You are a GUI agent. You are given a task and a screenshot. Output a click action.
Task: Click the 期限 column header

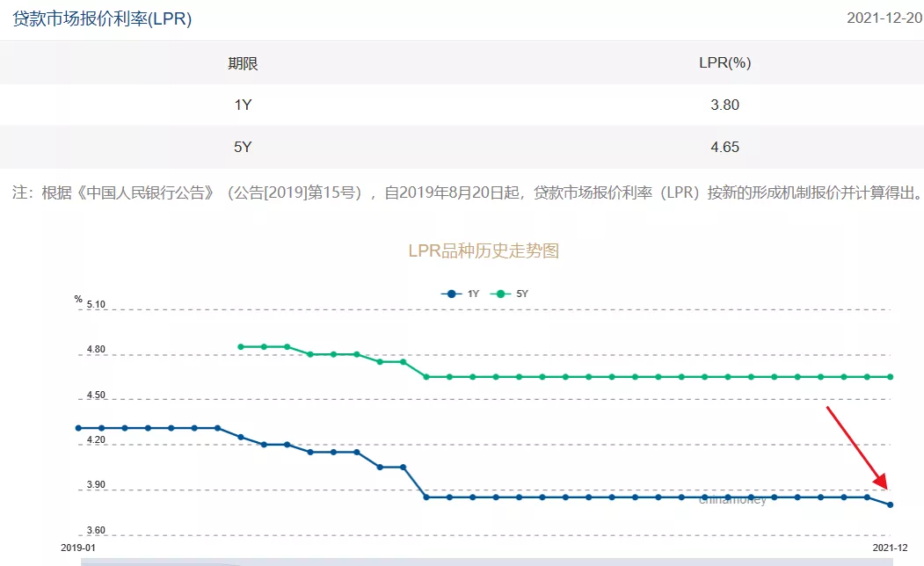pyautogui.click(x=243, y=63)
